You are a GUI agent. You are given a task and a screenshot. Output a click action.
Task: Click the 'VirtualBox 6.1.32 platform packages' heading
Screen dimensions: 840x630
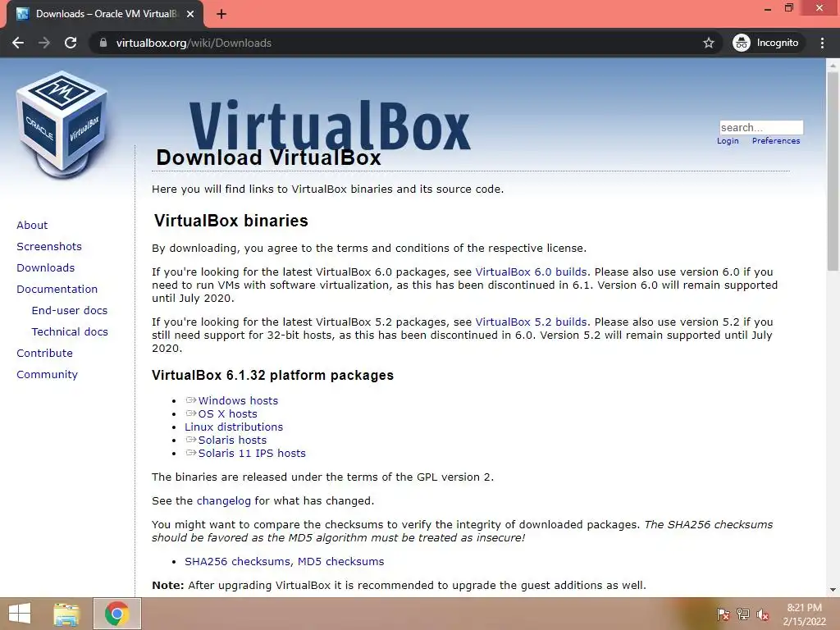(272, 375)
